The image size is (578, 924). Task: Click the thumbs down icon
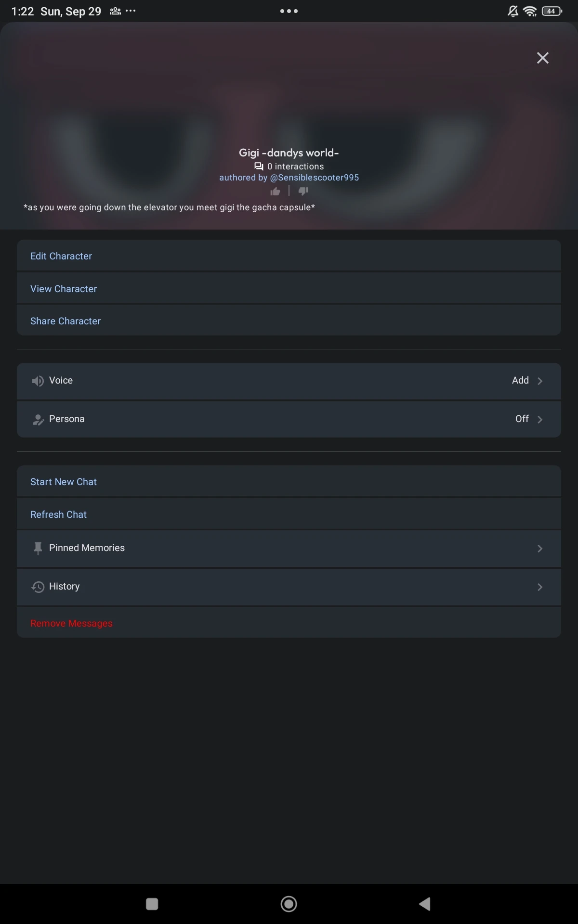pos(303,191)
